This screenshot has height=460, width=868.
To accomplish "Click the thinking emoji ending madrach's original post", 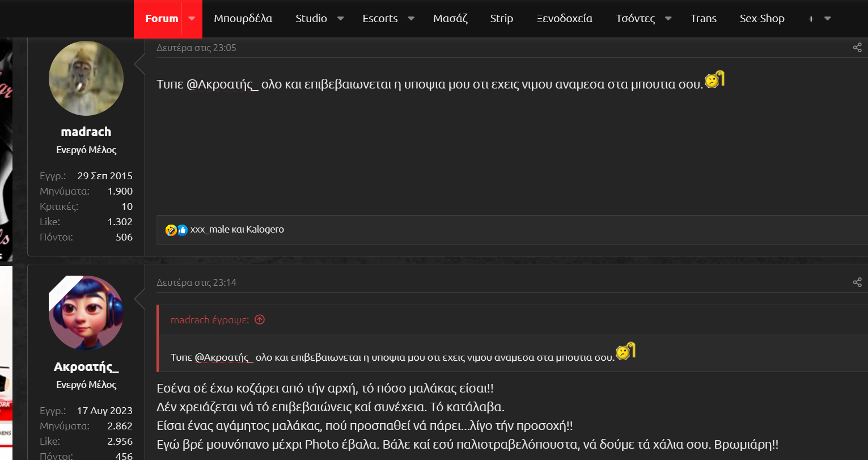I will click(x=714, y=79).
